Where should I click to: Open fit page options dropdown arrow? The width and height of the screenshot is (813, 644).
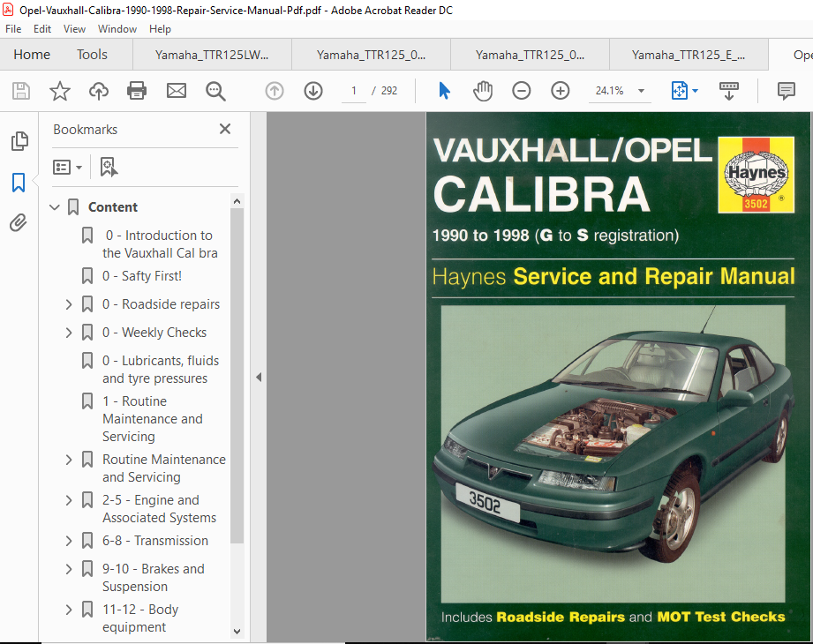[x=695, y=91]
